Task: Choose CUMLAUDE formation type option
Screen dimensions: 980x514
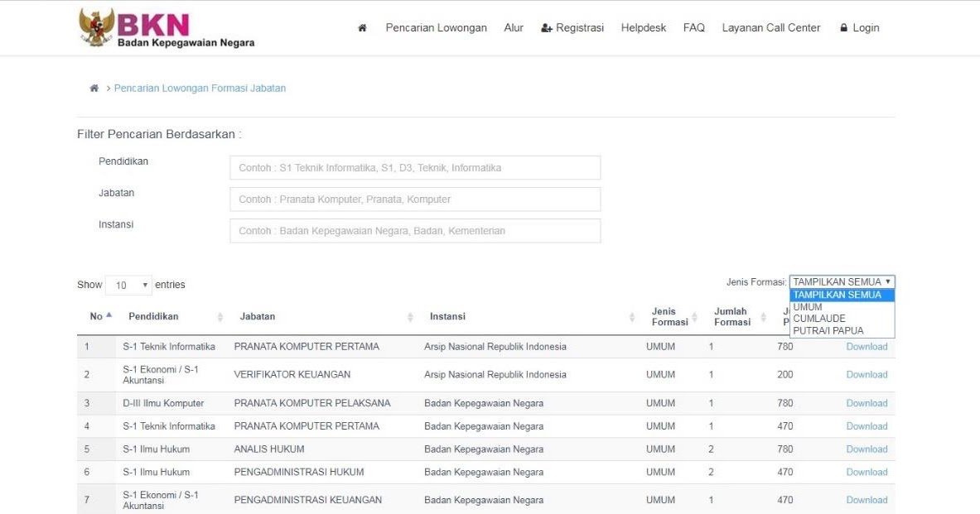Action: coord(819,319)
